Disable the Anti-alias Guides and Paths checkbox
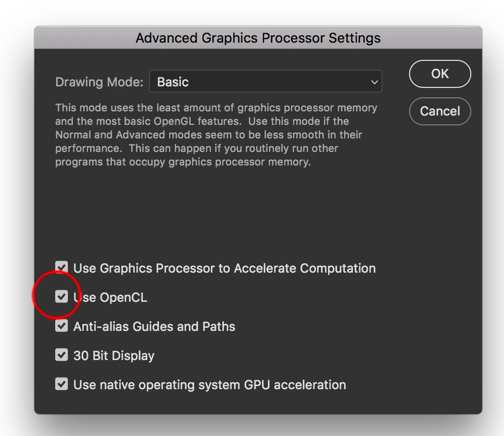 point(62,326)
